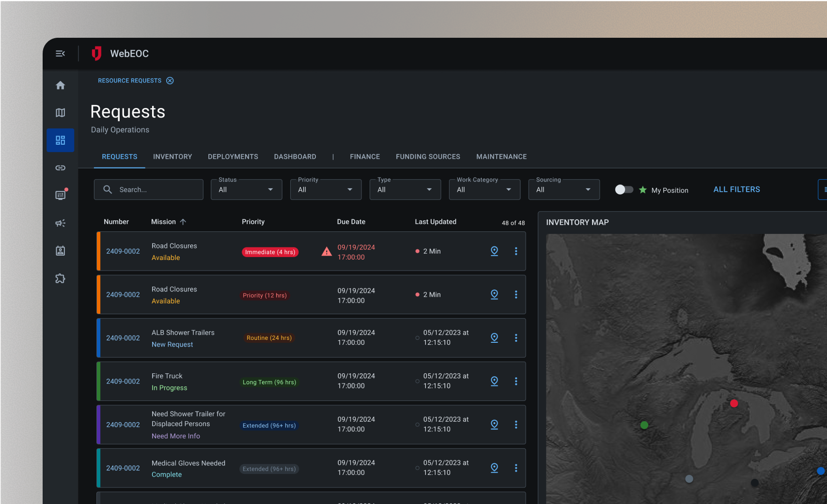Close the Resource Requests breadcrumb tab
The height and width of the screenshot is (504, 827).
[x=170, y=81]
